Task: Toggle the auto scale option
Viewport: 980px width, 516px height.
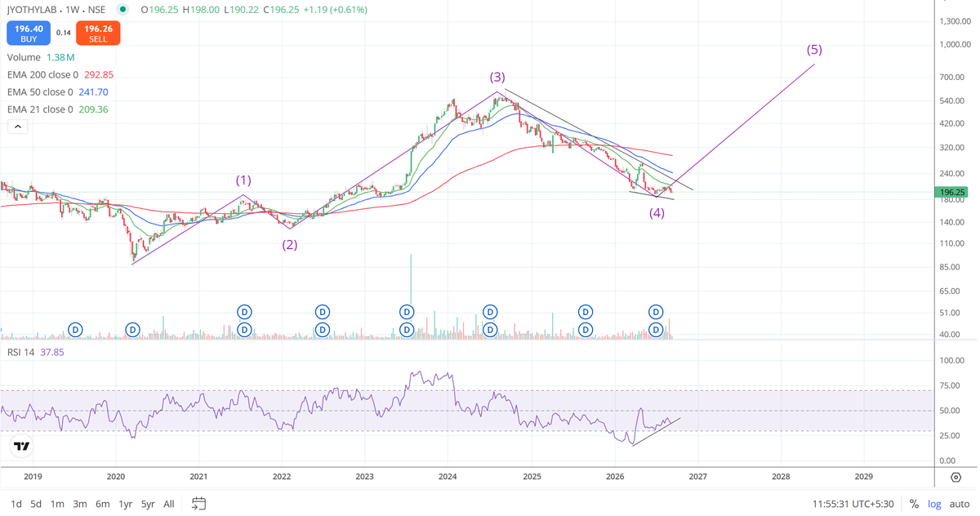Action: coord(960,504)
